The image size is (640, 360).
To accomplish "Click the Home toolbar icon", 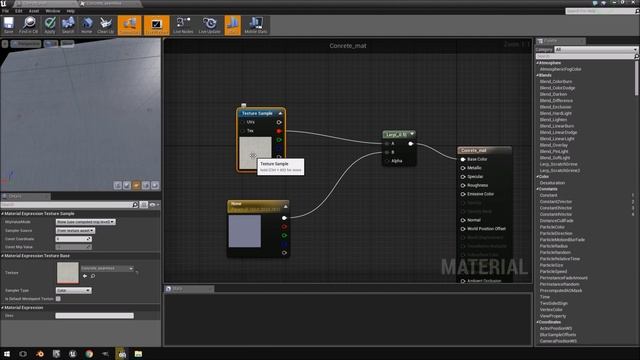I will (x=87, y=25).
